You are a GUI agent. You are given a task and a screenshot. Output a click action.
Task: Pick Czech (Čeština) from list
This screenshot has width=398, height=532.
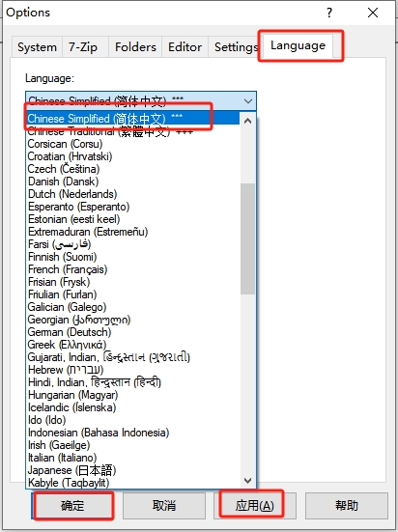[x=133, y=169]
